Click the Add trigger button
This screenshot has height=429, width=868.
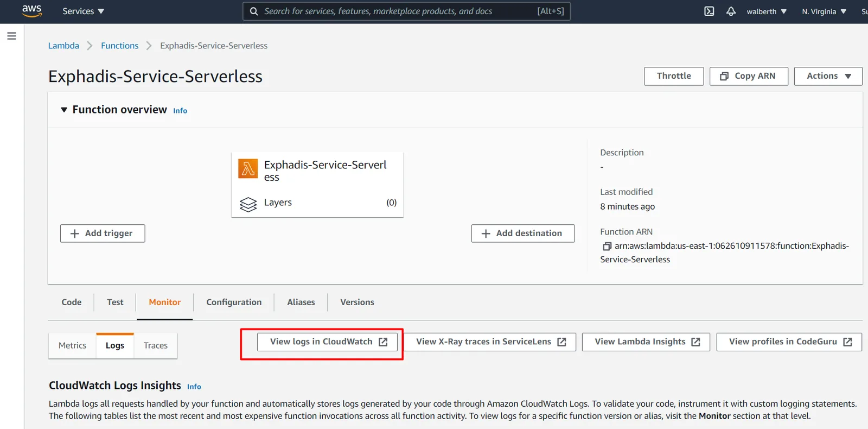103,233
